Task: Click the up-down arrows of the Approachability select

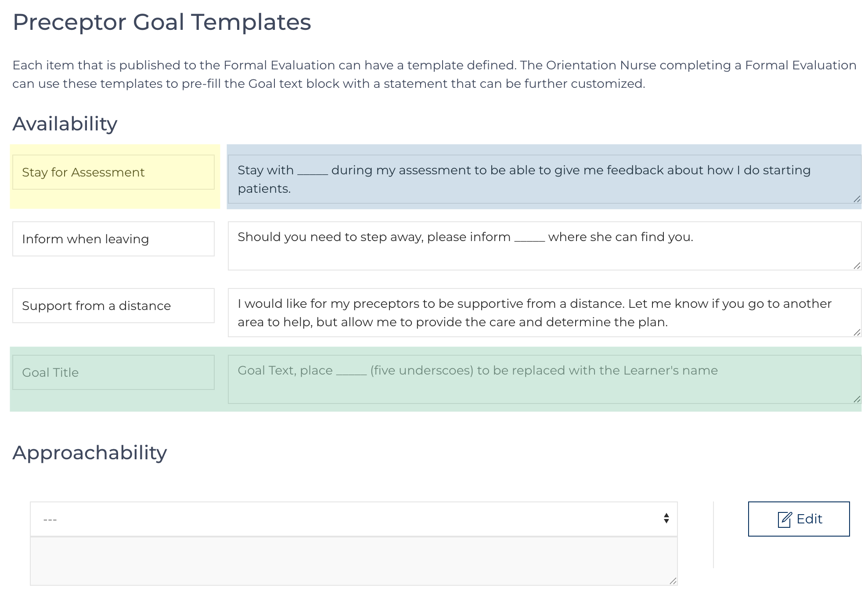Action: (666, 519)
